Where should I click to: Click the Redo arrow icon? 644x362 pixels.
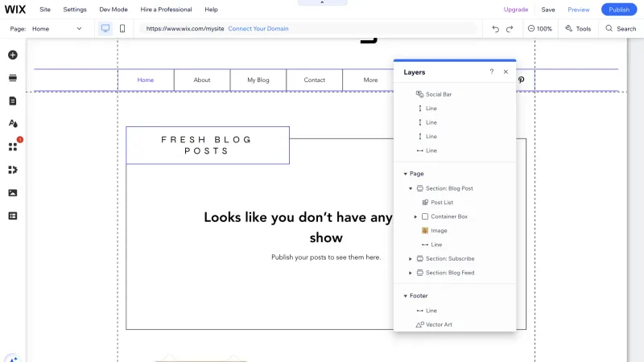coord(510,29)
